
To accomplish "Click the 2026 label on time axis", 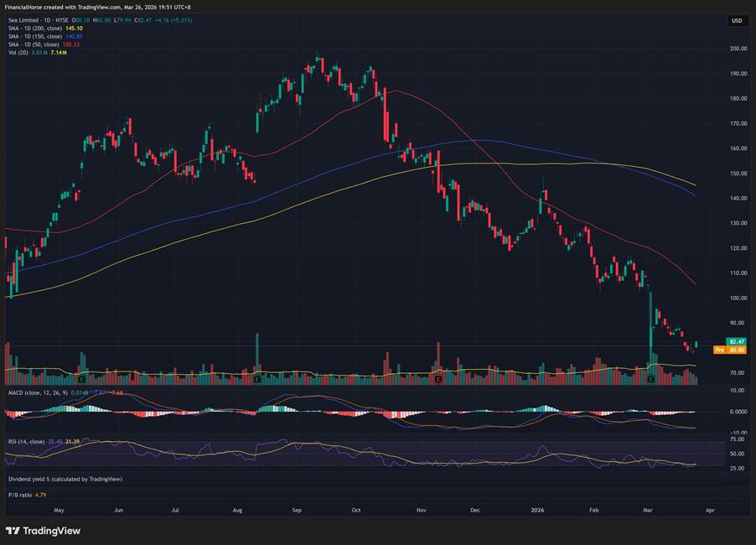I will pyautogui.click(x=537, y=509).
